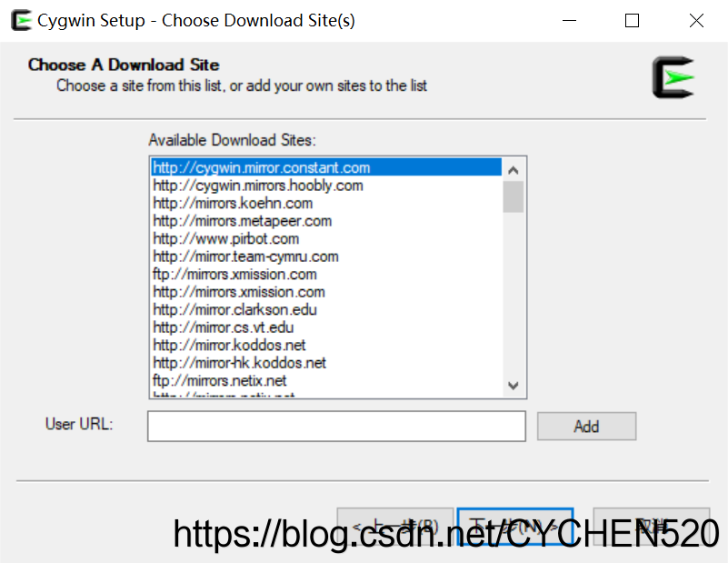Click the sites list scrollbar thumb
This screenshot has height=563, width=728.
coord(513,196)
